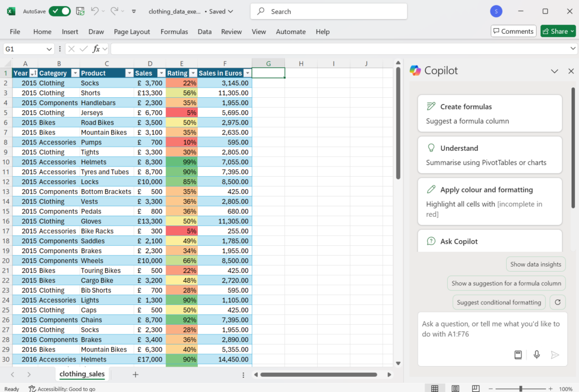The width and height of the screenshot is (579, 392).
Task: Open the Formulas ribbon tab
Action: coord(174,32)
